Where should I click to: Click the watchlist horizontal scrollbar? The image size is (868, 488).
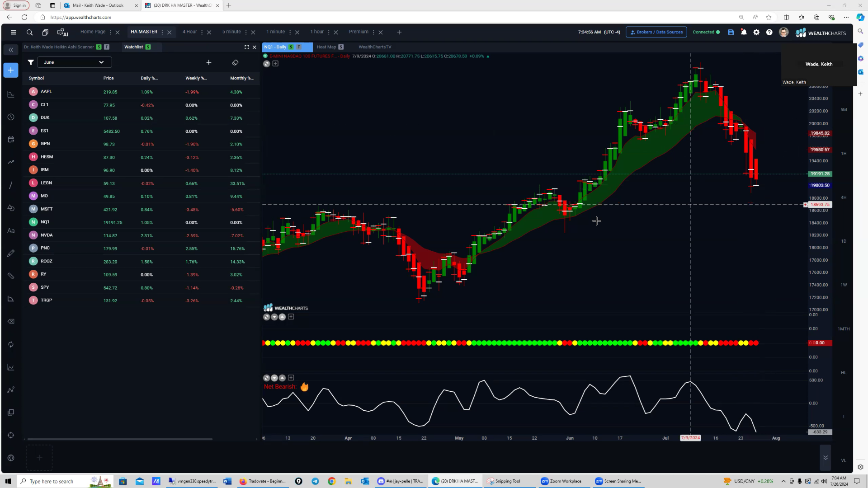[x=120, y=439]
